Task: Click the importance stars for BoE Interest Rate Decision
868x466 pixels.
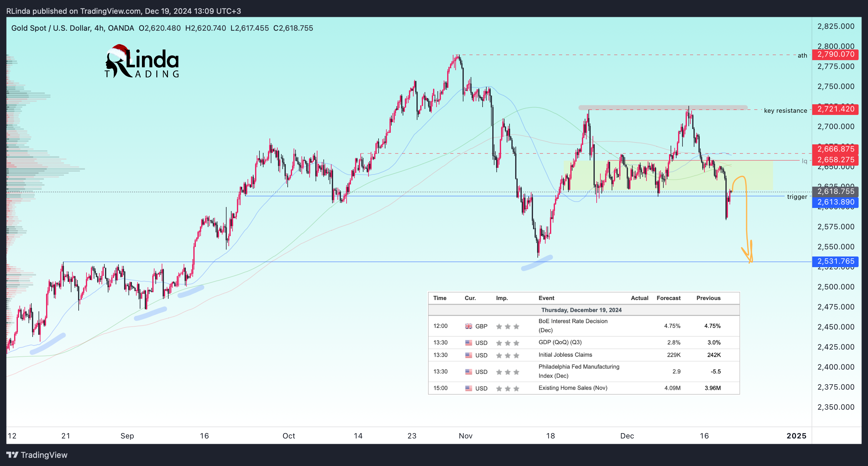Action: (x=507, y=326)
